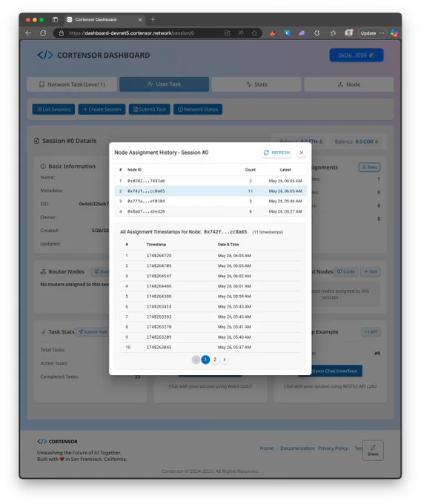Viewport: 421px width, 504px height.
Task: Click the fox extension icon
Action: (272, 33)
